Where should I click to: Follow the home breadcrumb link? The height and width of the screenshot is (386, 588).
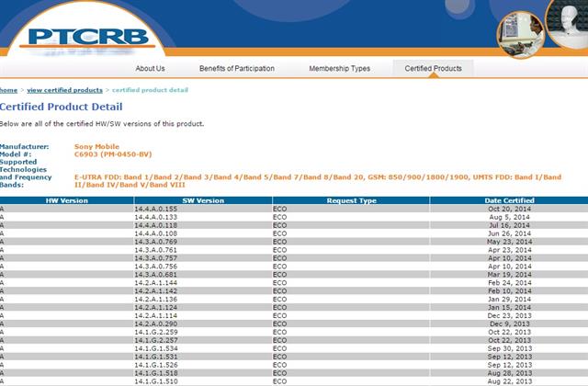(8, 90)
